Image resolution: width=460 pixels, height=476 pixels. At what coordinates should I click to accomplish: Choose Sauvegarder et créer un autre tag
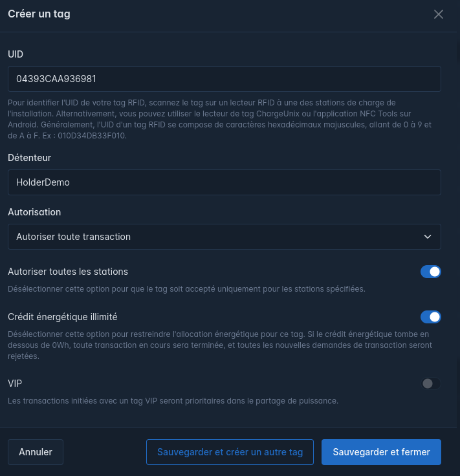point(230,452)
